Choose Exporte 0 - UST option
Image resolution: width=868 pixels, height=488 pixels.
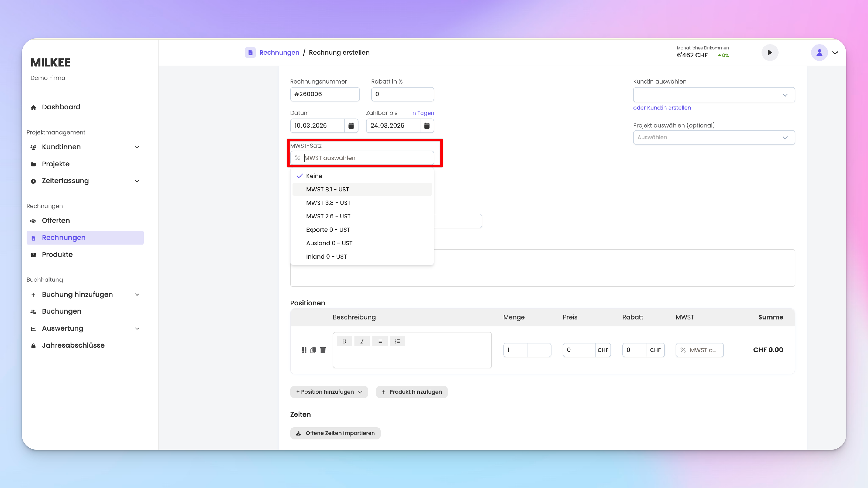point(328,230)
